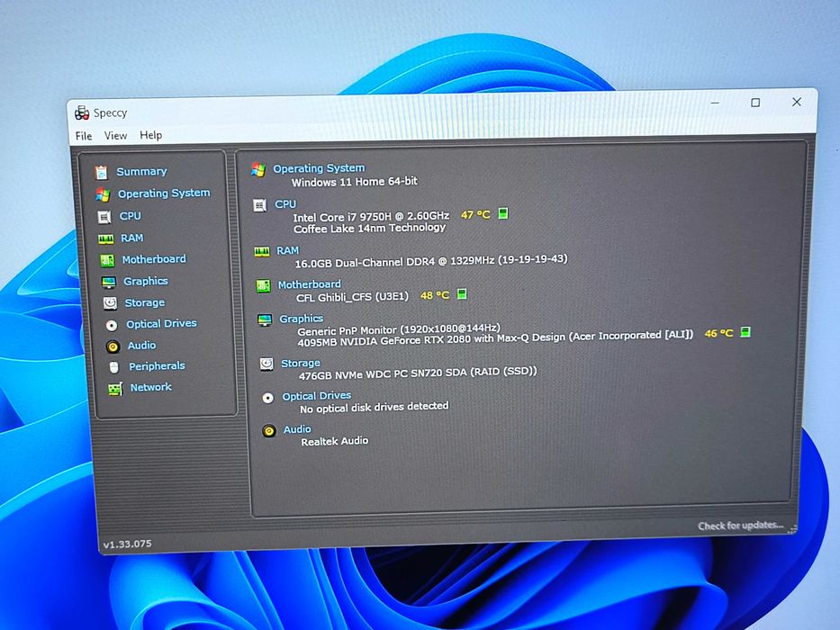Go to the RAM section in sidebar
Screen dimensions: 840x630
(x=131, y=238)
